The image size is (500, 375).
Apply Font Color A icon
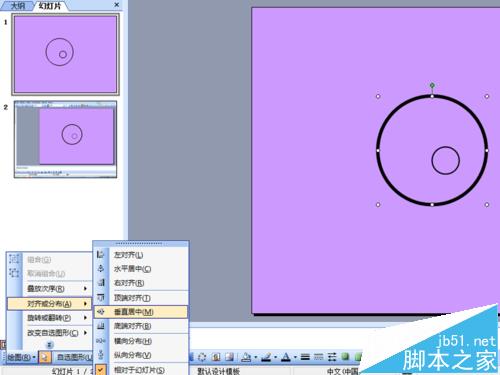point(286,357)
